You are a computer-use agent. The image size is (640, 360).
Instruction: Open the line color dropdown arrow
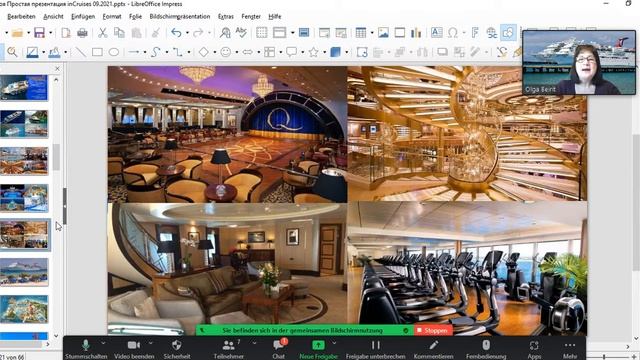pos(43,52)
